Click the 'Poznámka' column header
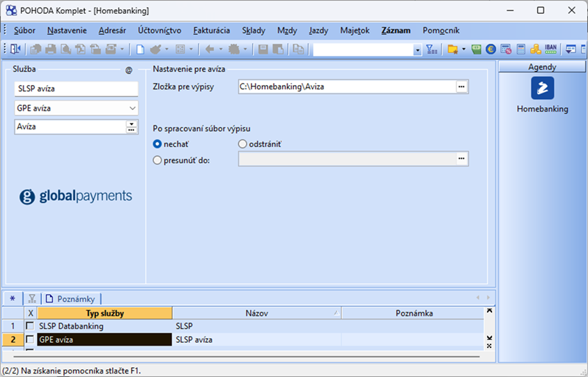 coord(414,313)
